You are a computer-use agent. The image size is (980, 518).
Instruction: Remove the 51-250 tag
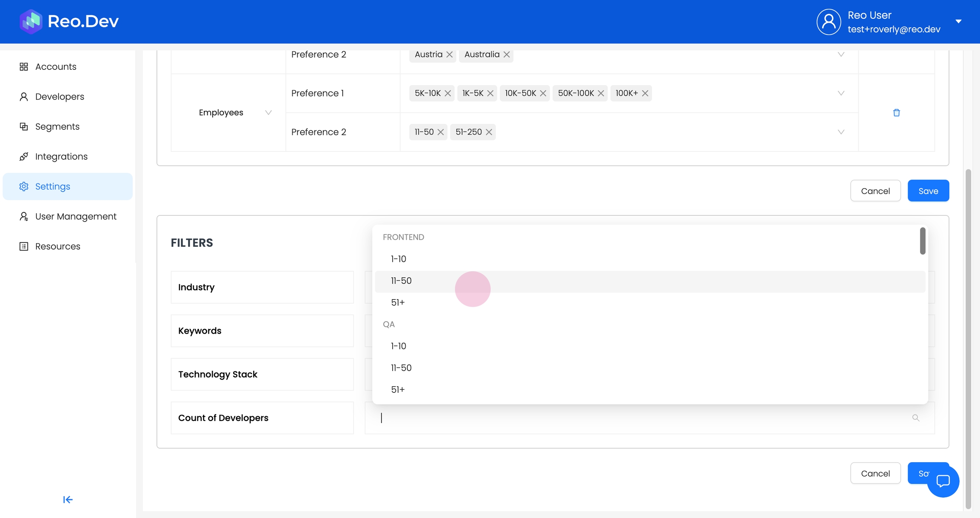[489, 132]
